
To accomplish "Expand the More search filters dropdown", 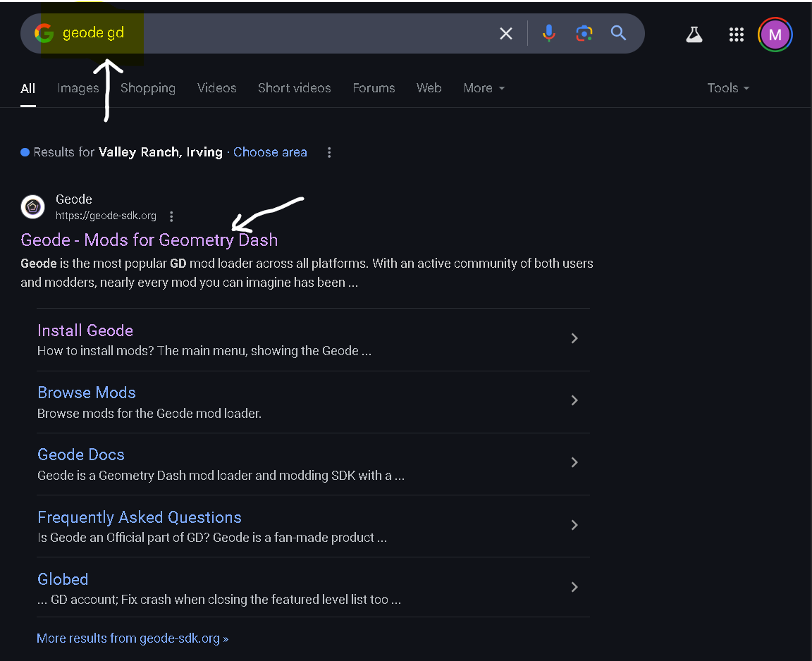I will [484, 88].
